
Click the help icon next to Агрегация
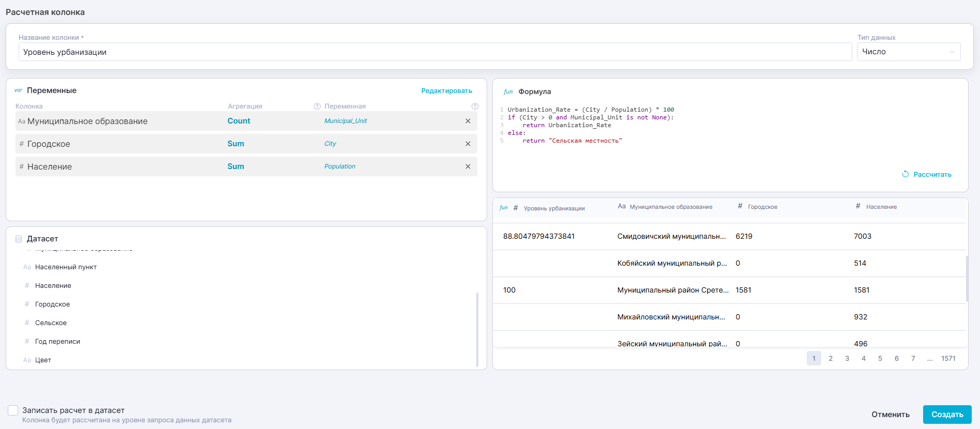pyautogui.click(x=317, y=106)
